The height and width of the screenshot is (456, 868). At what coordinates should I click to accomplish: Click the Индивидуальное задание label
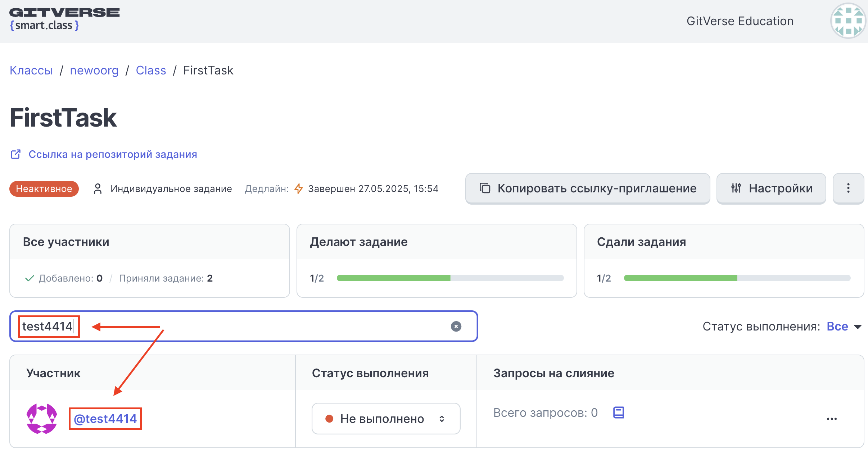point(171,188)
